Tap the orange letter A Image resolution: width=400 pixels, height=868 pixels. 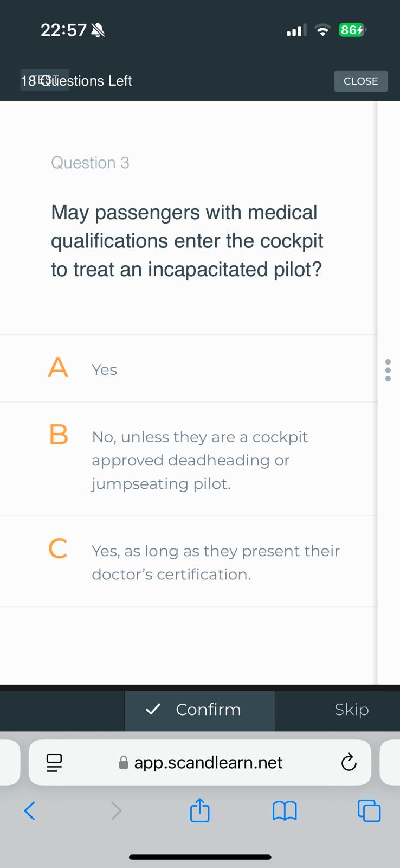pos(58,367)
